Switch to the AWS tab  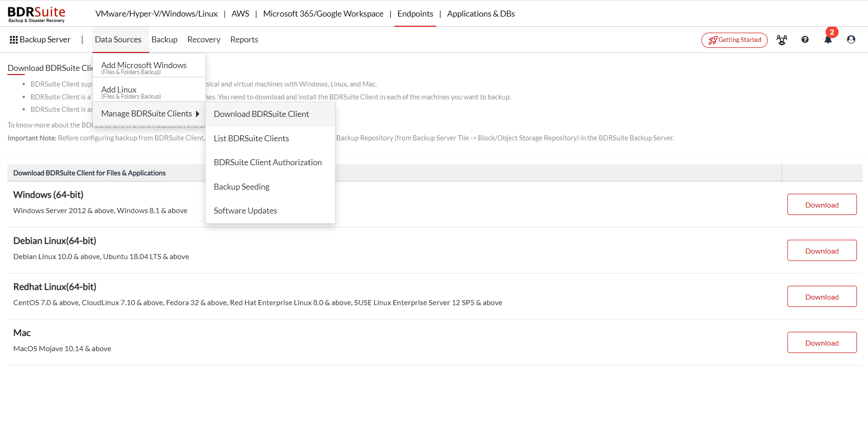[240, 14]
